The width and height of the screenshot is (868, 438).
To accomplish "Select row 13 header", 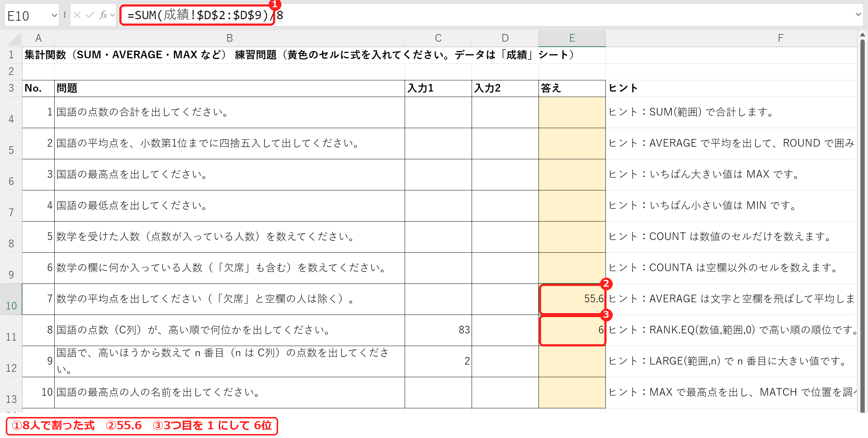I will 11,393.
